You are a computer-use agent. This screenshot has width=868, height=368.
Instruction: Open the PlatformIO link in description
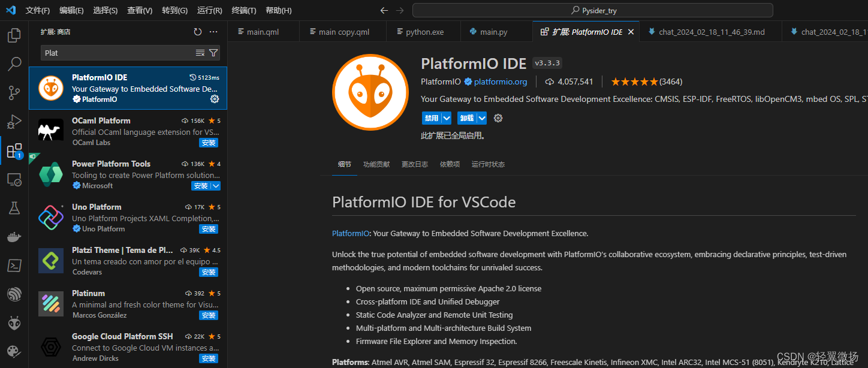tap(350, 233)
